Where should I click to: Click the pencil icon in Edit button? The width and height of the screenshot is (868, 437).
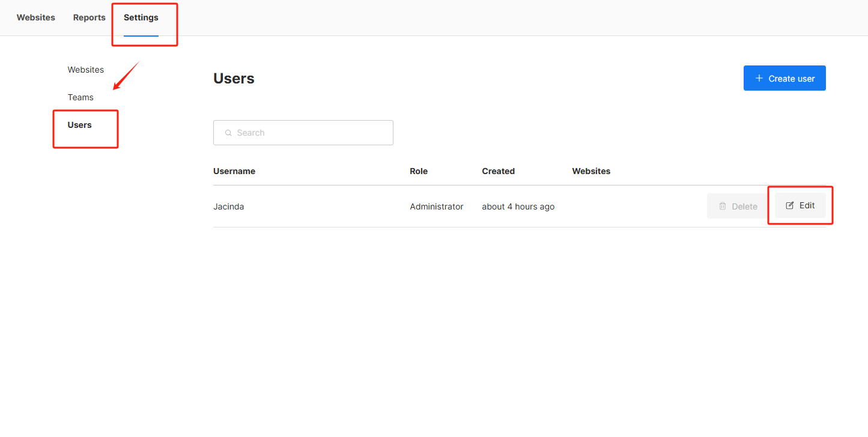click(790, 205)
